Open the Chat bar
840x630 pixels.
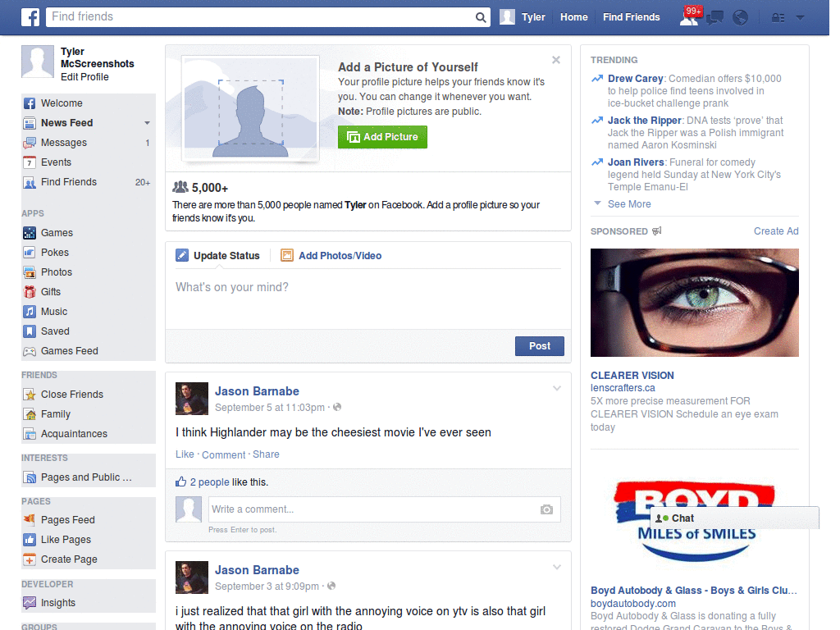[x=734, y=518]
